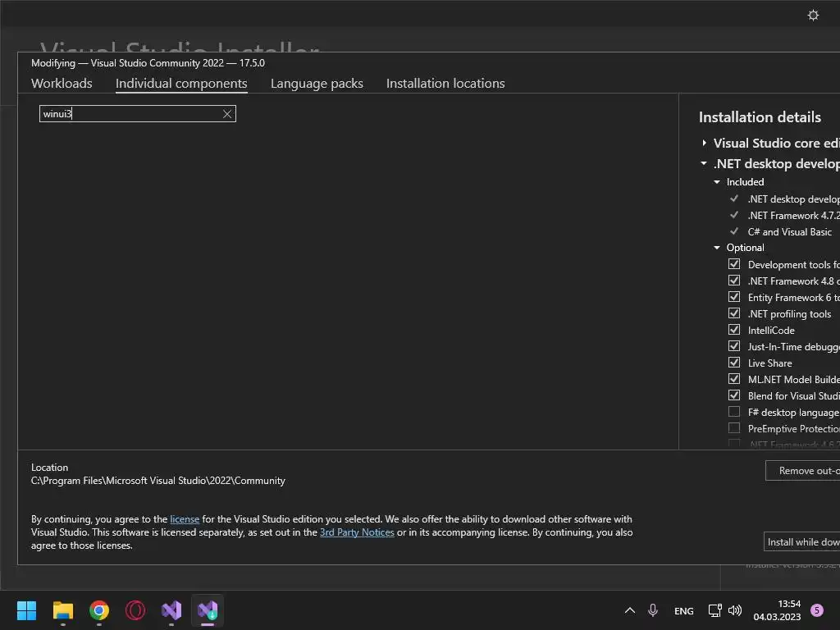Collapse .NET desktop development section
840x630 pixels.
(x=704, y=163)
